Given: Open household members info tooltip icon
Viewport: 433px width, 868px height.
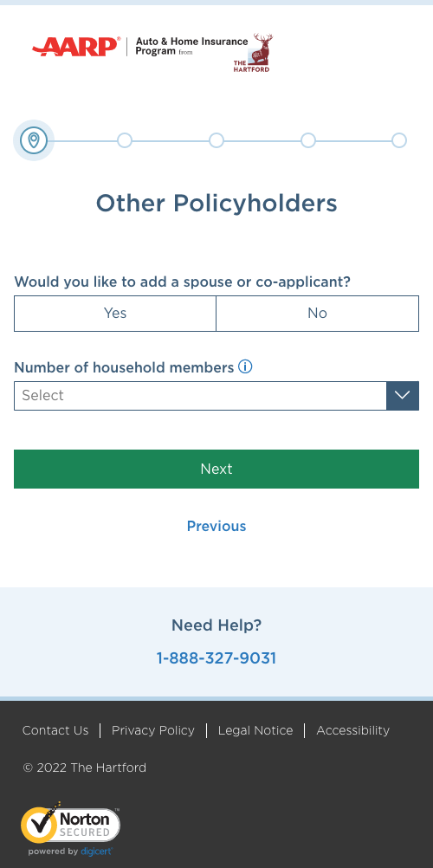Looking at the screenshot, I should click(245, 366).
